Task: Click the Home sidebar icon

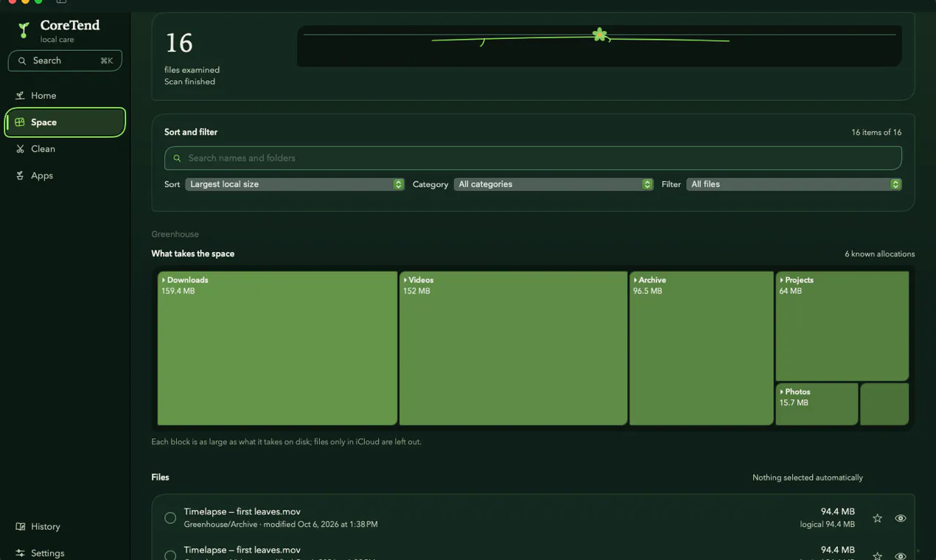Action: [20, 96]
